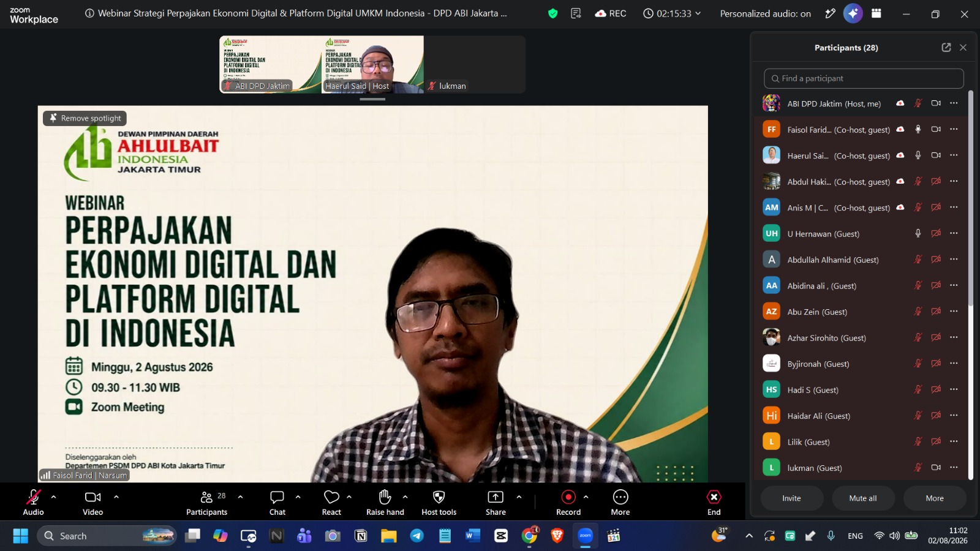Click the Windows Start button
The height and width of the screenshot is (551, 980).
click(x=21, y=536)
